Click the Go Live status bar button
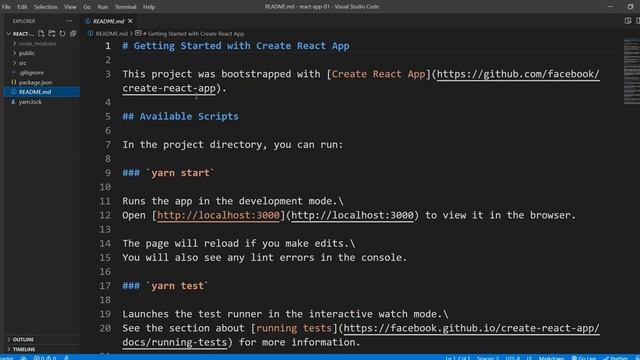 [584, 358]
